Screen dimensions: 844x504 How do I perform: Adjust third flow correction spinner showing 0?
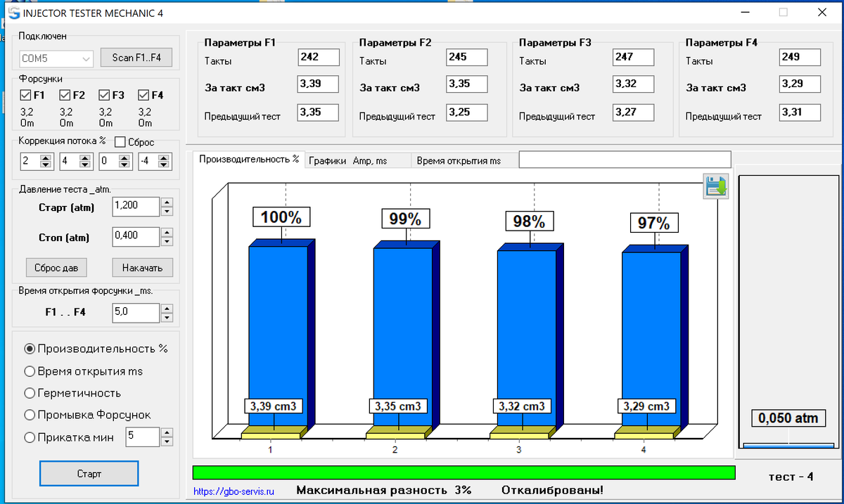(x=124, y=162)
